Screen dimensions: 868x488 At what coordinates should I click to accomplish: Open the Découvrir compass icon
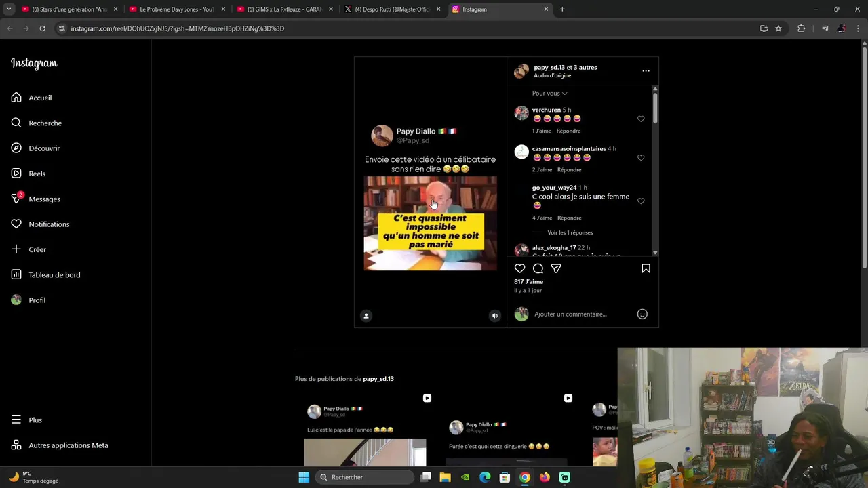click(x=16, y=148)
